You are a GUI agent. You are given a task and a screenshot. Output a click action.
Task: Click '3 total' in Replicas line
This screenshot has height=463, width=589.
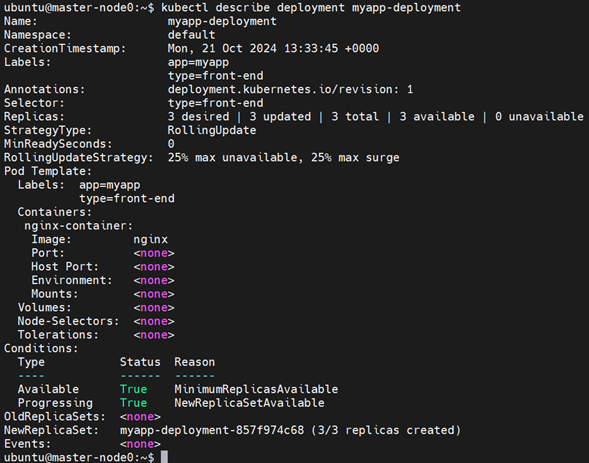[355, 117]
